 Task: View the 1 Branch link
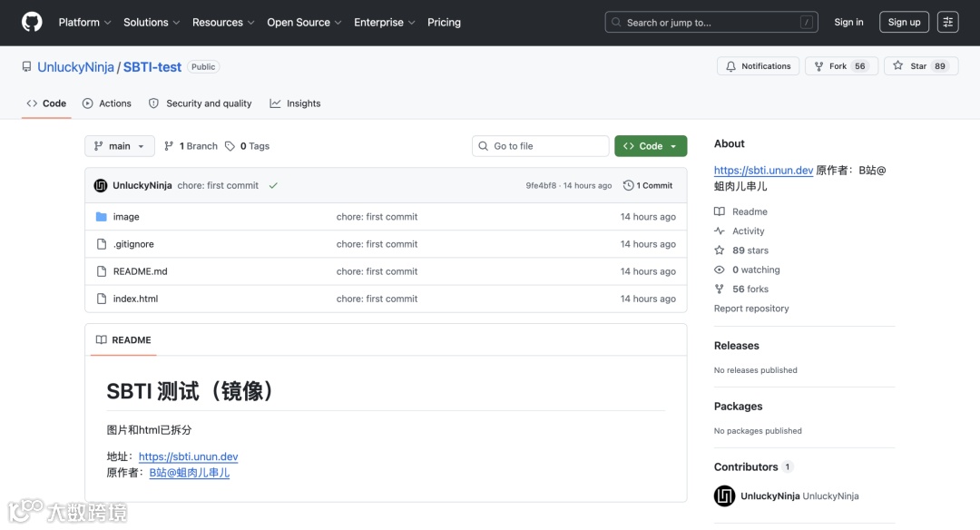[191, 145]
